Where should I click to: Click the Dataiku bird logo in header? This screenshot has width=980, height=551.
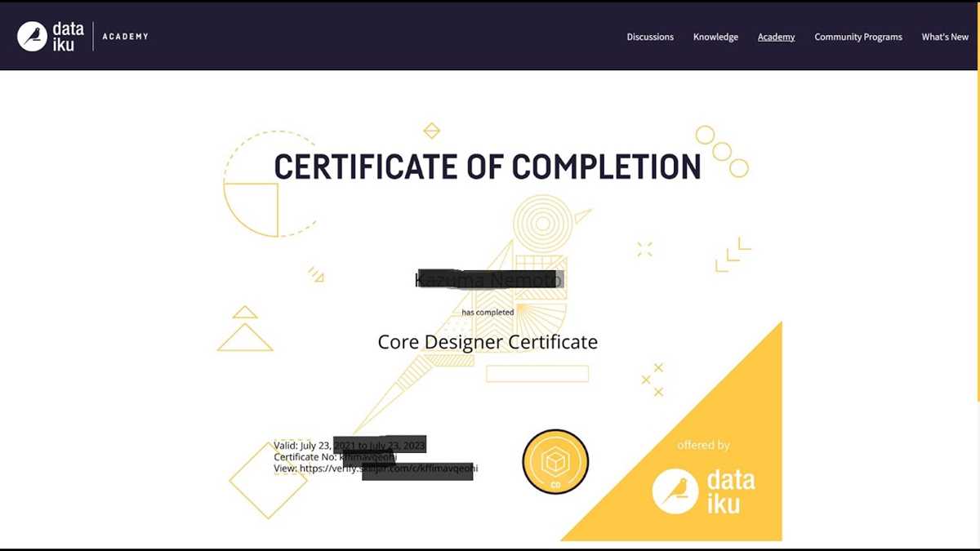point(33,37)
